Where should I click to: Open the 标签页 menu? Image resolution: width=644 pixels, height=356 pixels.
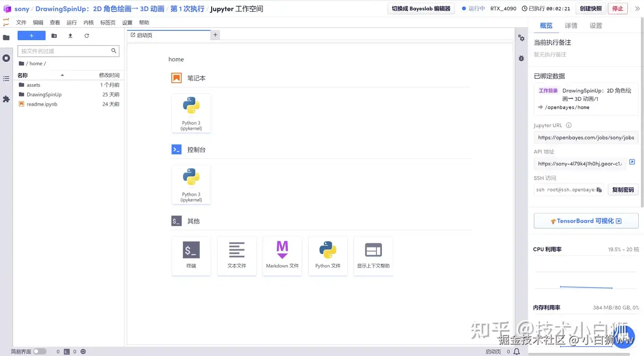[108, 22]
